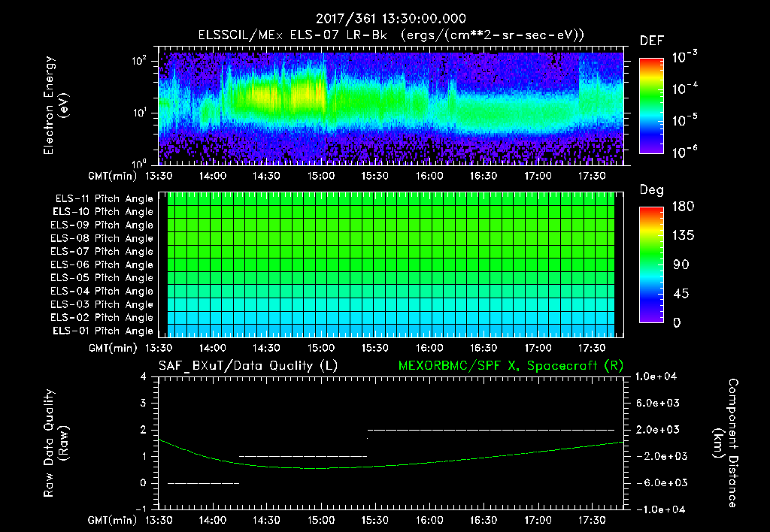Viewport: 770px width, 532px height.
Task: Click the ELS-10 Pitch Angle row label
Action: 103,212
